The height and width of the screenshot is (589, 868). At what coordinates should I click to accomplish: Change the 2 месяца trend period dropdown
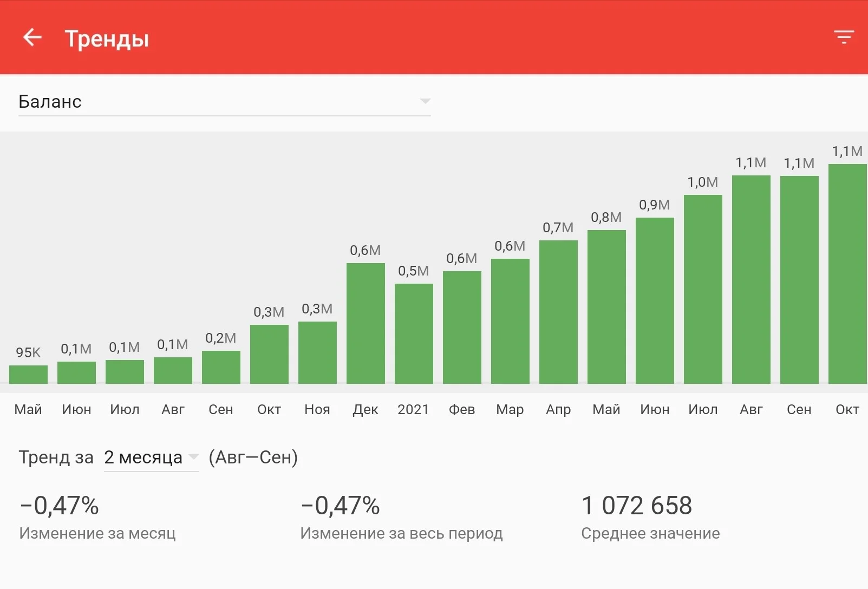(151, 457)
